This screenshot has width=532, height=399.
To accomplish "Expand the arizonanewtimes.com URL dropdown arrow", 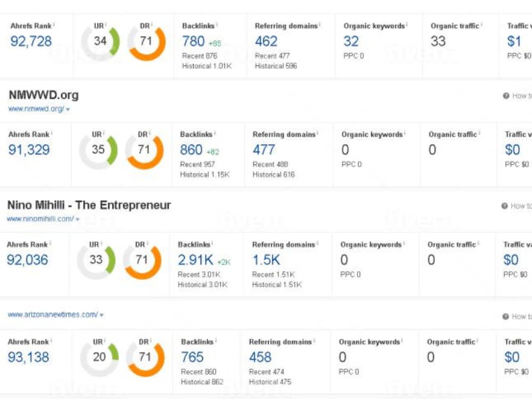I will (102, 315).
